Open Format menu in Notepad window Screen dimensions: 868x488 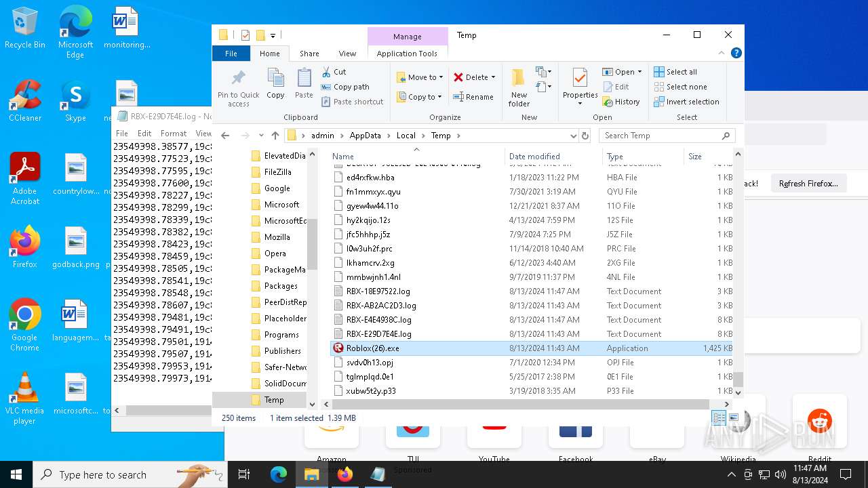click(x=173, y=134)
